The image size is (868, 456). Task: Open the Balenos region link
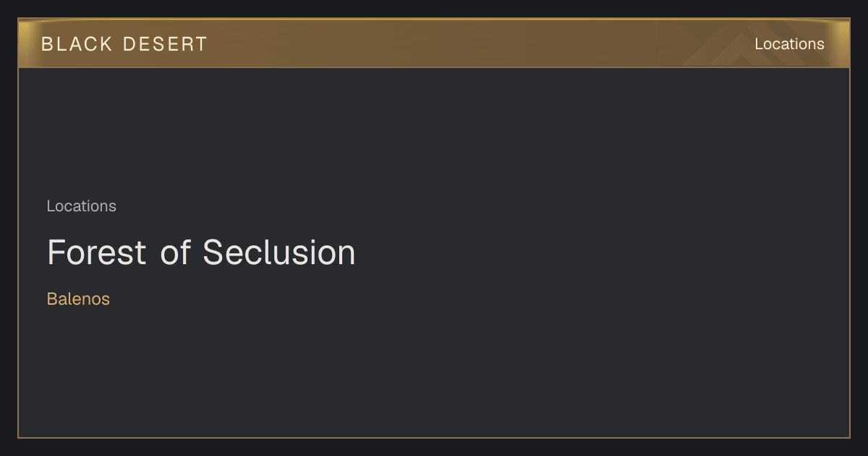pos(78,299)
